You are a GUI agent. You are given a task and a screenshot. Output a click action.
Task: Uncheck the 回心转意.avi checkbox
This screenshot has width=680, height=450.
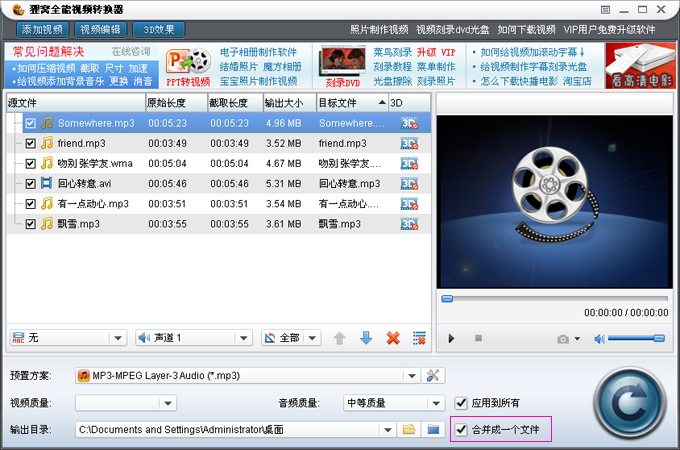(30, 184)
